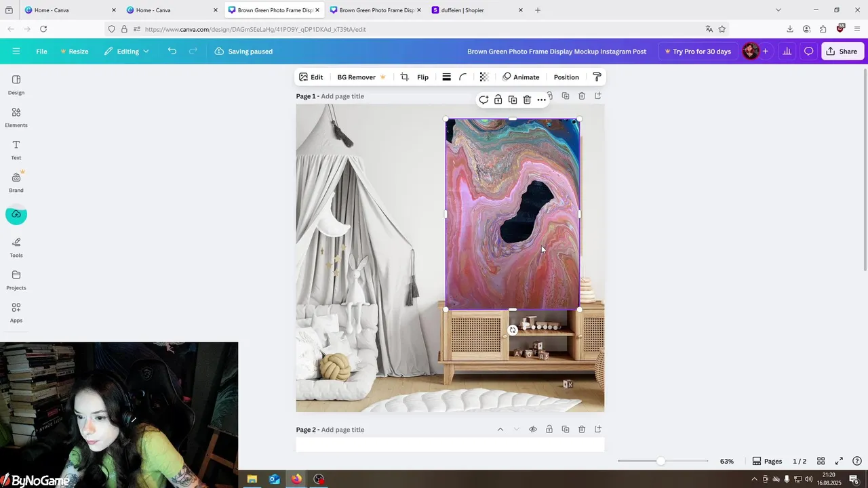Viewport: 868px width, 488px height.
Task: Open the Text panel
Action: (x=16, y=150)
